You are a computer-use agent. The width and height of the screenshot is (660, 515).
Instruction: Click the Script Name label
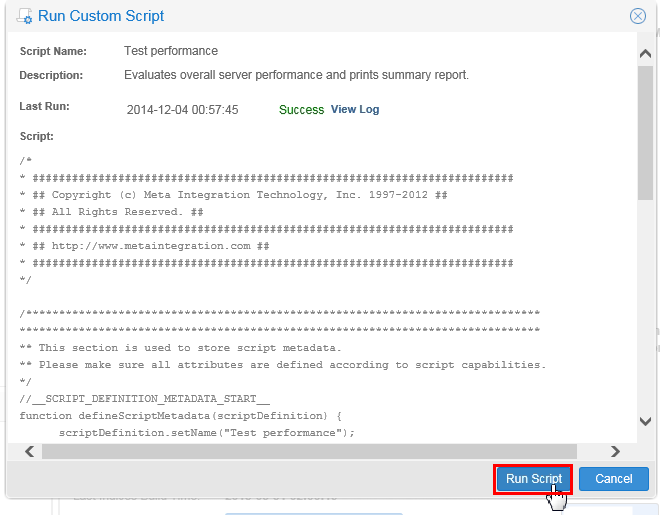coord(53,51)
